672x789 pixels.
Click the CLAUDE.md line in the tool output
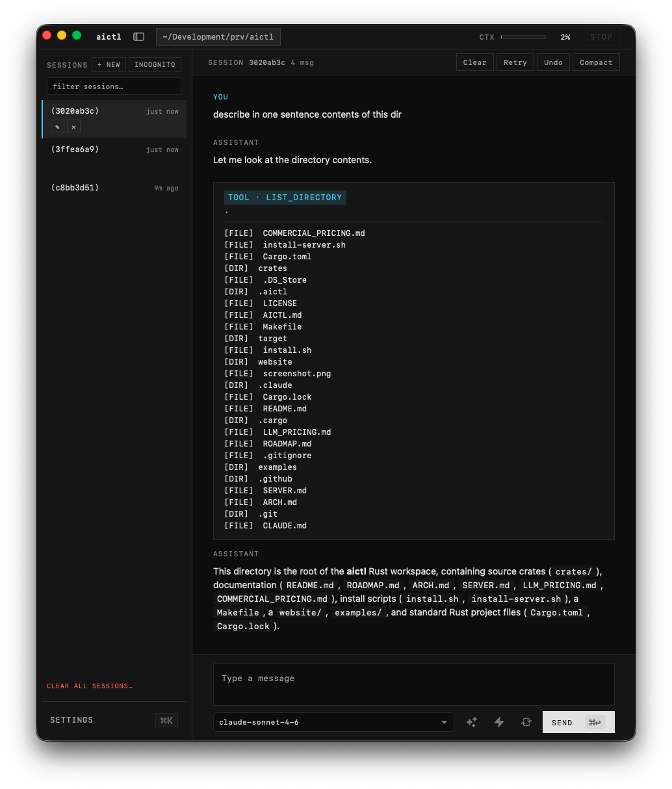265,526
